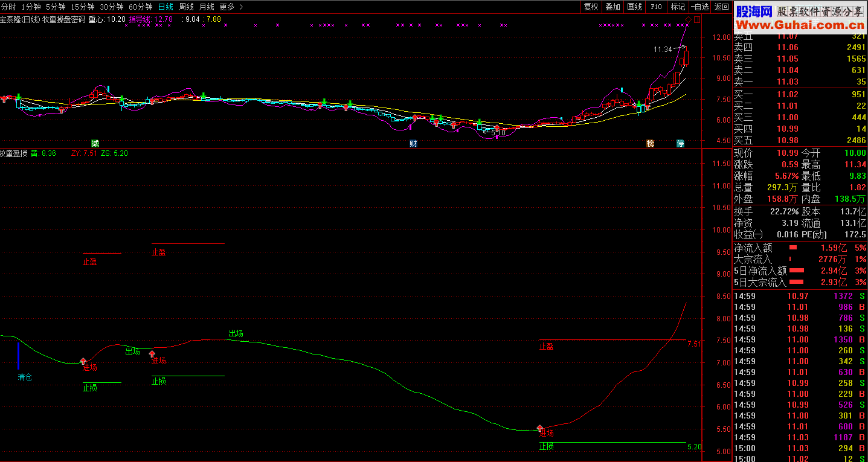This screenshot has height=462, width=868.
Task: Click the orange 榜 marker below the chart
Action: point(650,143)
